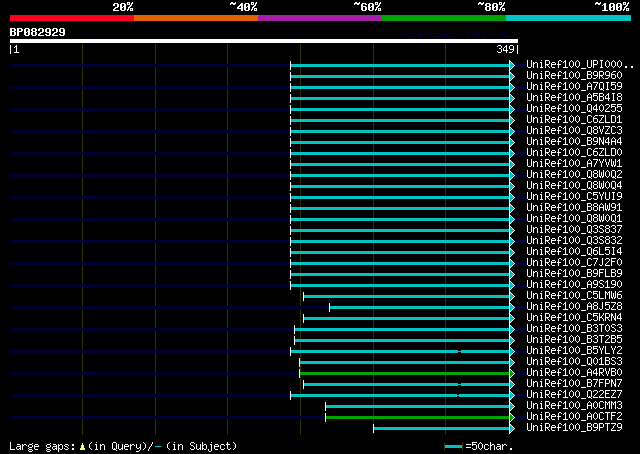The image size is (640, 454).
Task: Click the short cyan alignment bar for B9PTZ9
Action: [x=442, y=429]
